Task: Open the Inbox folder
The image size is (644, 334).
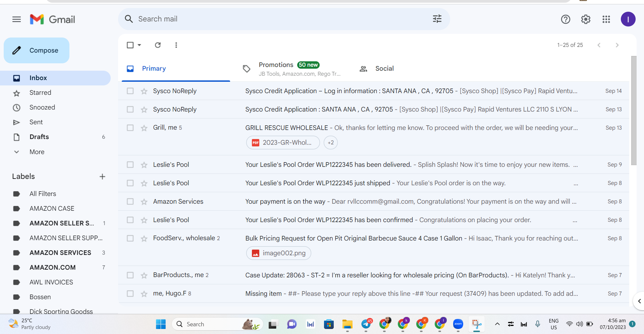Action: [55, 78]
